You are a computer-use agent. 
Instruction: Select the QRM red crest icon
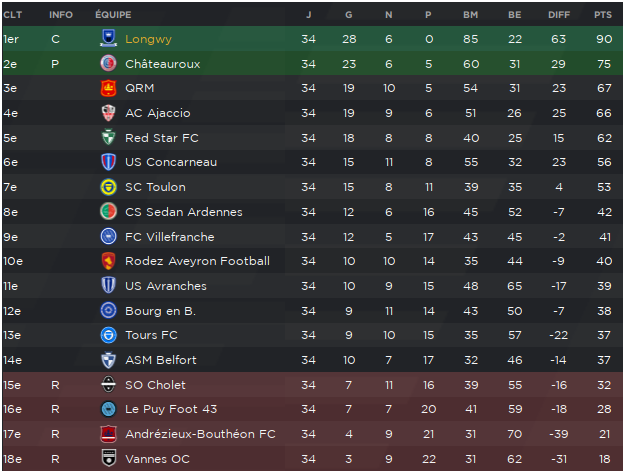tap(108, 88)
